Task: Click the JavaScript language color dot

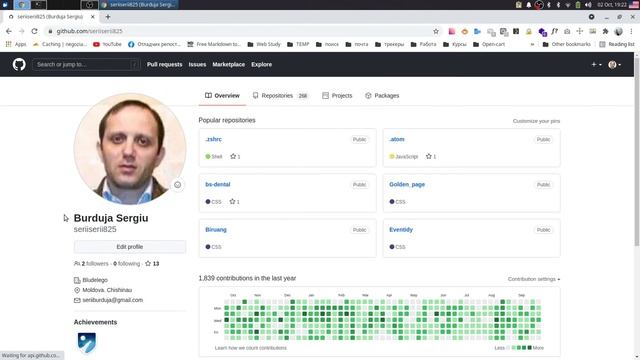Action: tap(392, 156)
